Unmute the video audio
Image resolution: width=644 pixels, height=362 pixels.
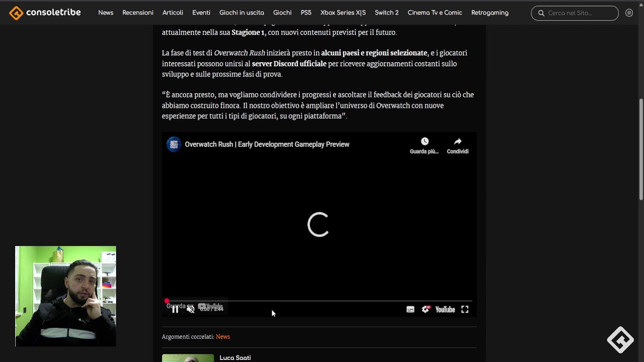191,309
